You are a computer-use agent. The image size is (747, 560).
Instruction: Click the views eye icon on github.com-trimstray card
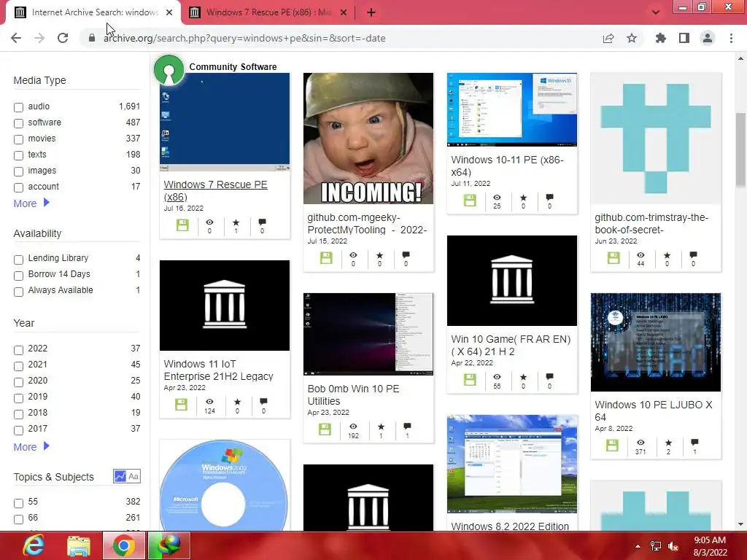tap(640, 254)
